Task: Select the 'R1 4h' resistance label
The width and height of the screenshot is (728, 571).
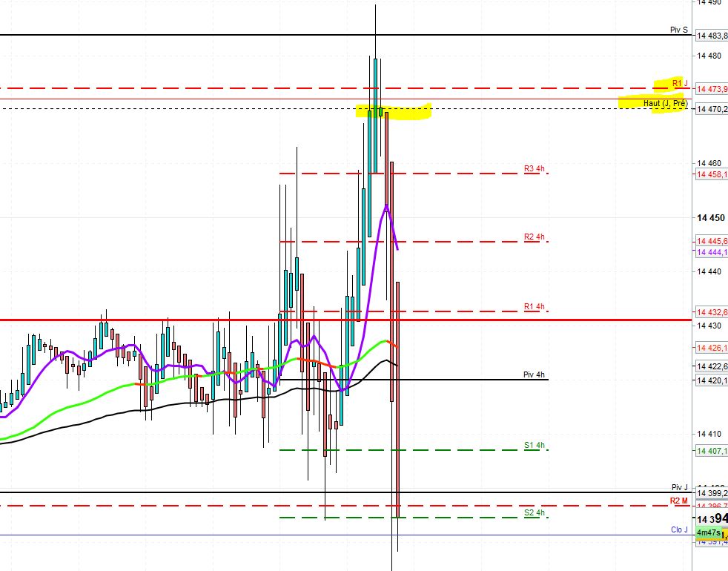Action: 534,307
